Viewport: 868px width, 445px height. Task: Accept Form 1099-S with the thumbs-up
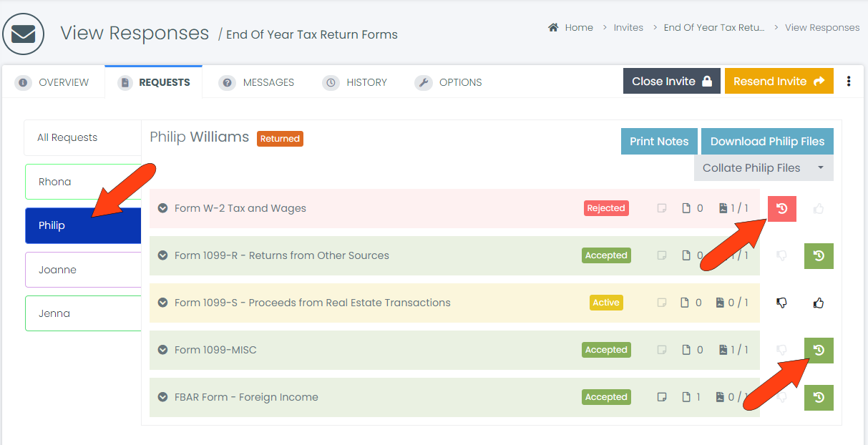[x=818, y=302]
